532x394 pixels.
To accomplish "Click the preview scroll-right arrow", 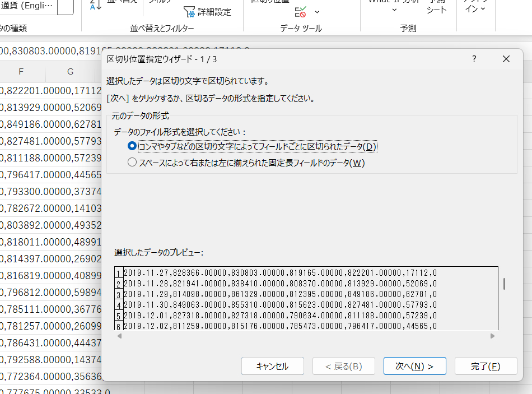I will 492,336.
